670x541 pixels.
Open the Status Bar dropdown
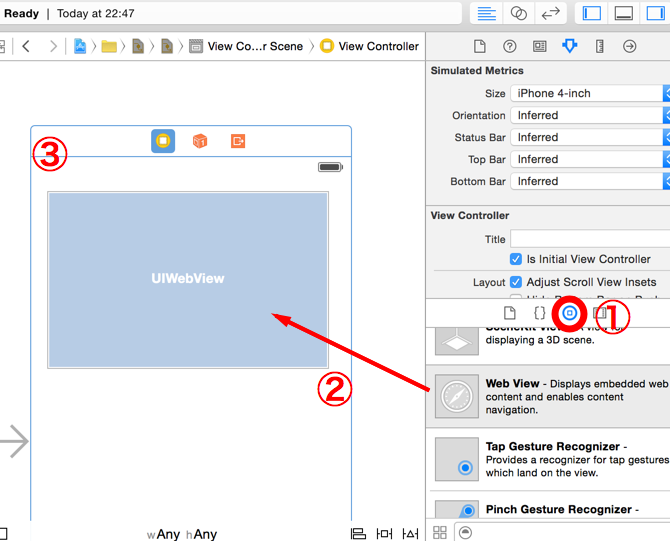[x=590, y=137]
